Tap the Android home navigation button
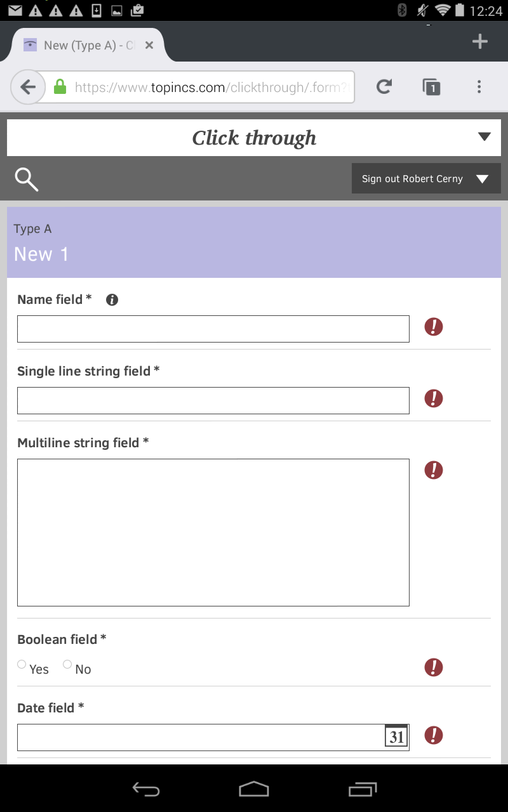Image resolution: width=508 pixels, height=812 pixels. pyautogui.click(x=254, y=789)
